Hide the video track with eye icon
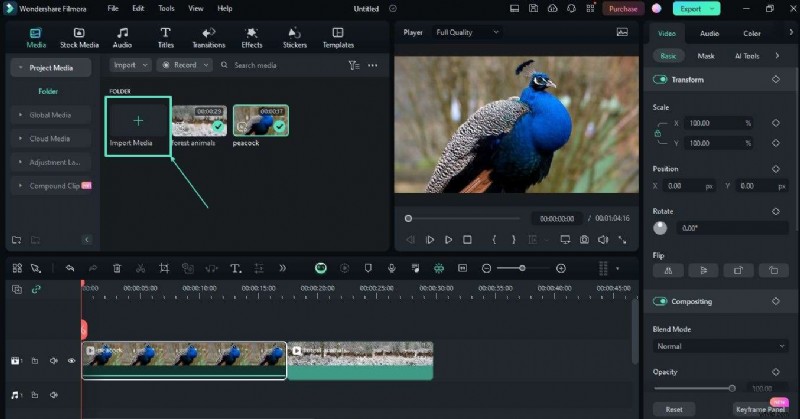 (x=71, y=361)
